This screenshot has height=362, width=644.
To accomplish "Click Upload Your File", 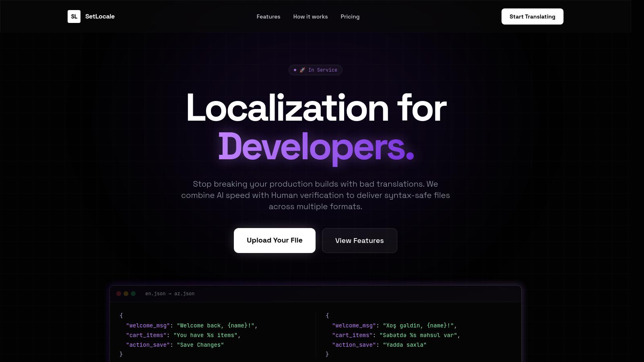I will tap(275, 240).
